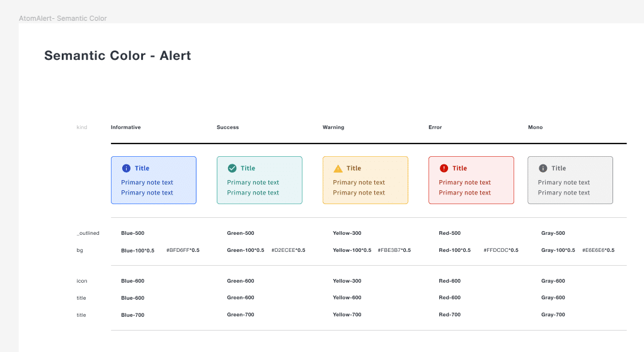Select the Green-700 value
This screenshot has height=352, width=644.
tap(241, 315)
